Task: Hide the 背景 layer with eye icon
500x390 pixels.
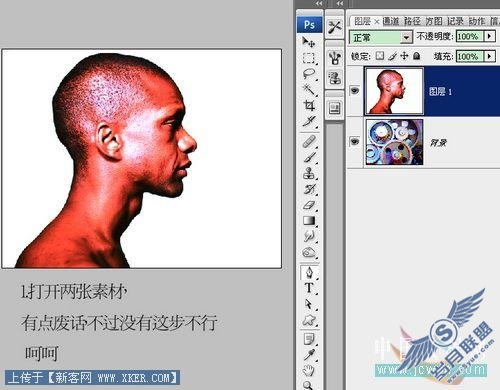Action: click(354, 142)
